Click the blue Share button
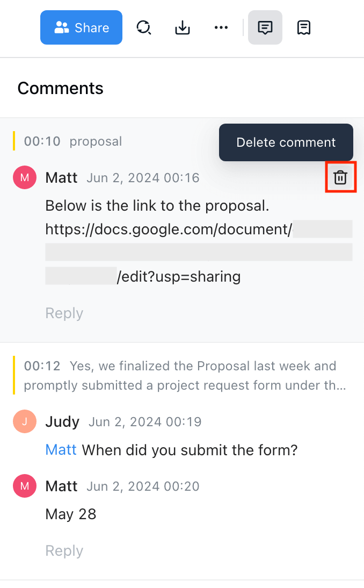The width and height of the screenshot is (364, 588). pos(81,27)
